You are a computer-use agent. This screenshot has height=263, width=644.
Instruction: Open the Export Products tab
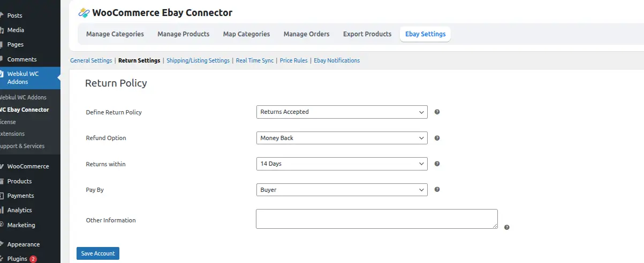click(367, 34)
